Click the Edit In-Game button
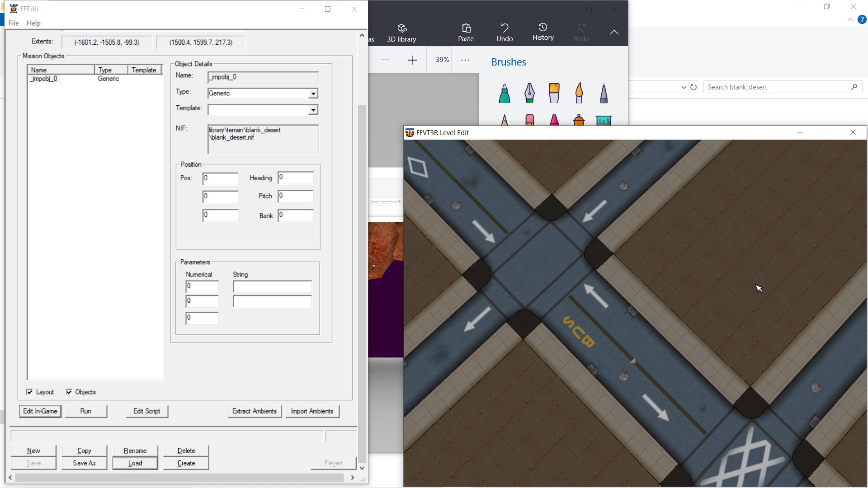Viewport: 868px width, 488px height. tap(40, 411)
